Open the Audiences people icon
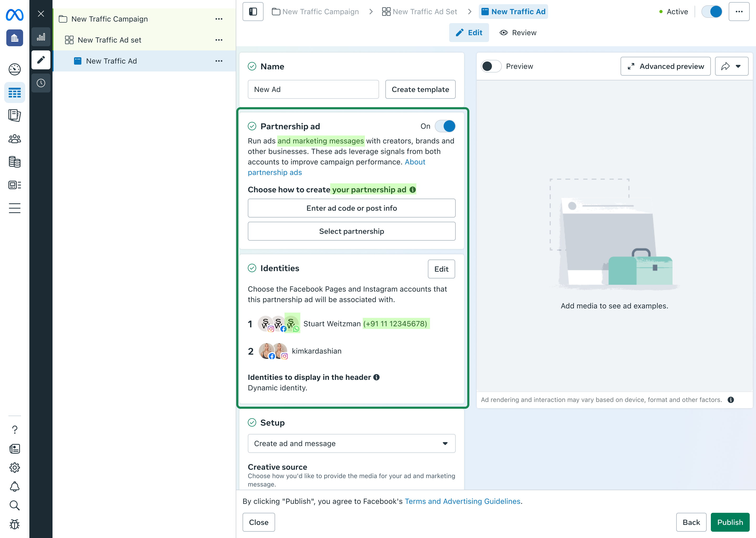 point(14,139)
